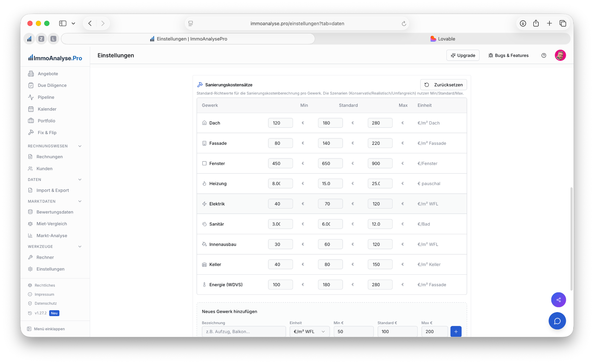Click the Sanitär droplet icon

point(204,224)
